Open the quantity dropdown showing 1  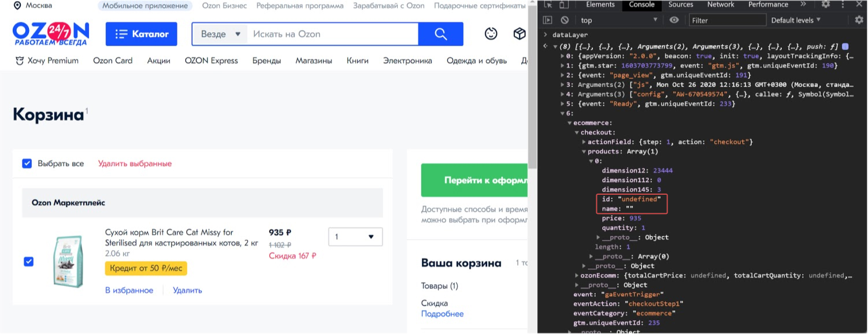355,237
